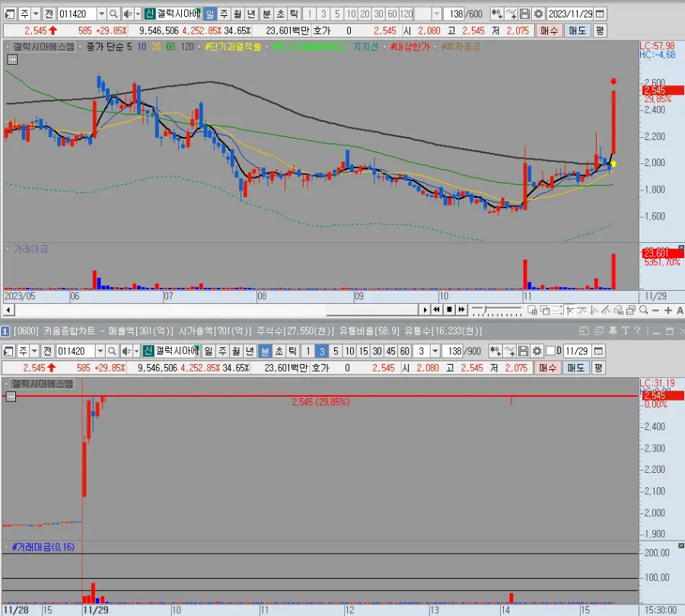Open calendar picker beside 11/29 date
This screenshot has width=685, height=616.
tap(598, 351)
